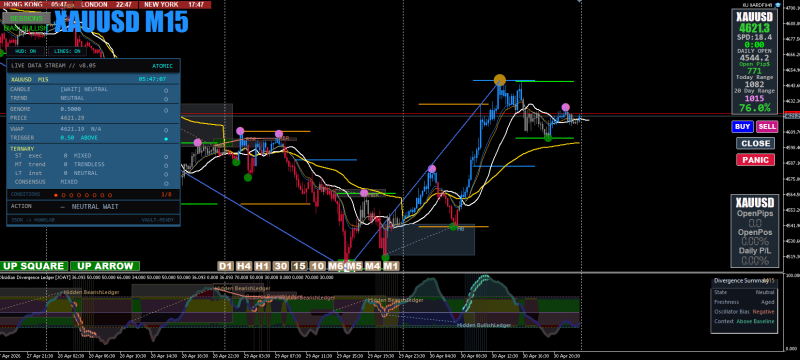This screenshot has width=800, height=360.
Task: Click the magenta SELL button
Action: click(x=767, y=126)
